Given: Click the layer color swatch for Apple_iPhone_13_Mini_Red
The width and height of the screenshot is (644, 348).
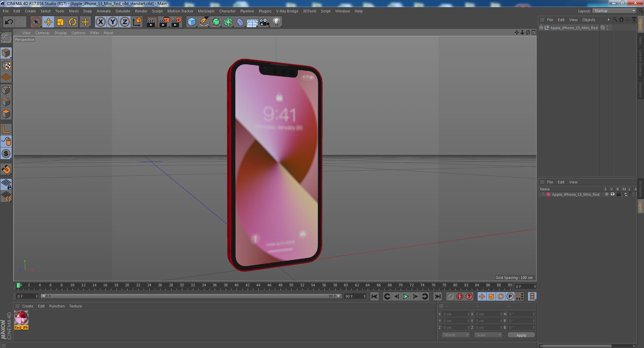Looking at the screenshot, I should coord(548,194).
